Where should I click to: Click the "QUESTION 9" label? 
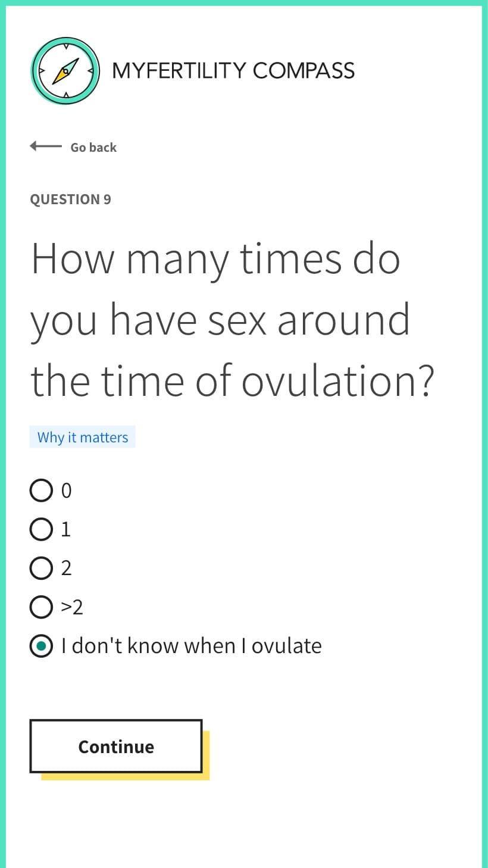[70, 199]
